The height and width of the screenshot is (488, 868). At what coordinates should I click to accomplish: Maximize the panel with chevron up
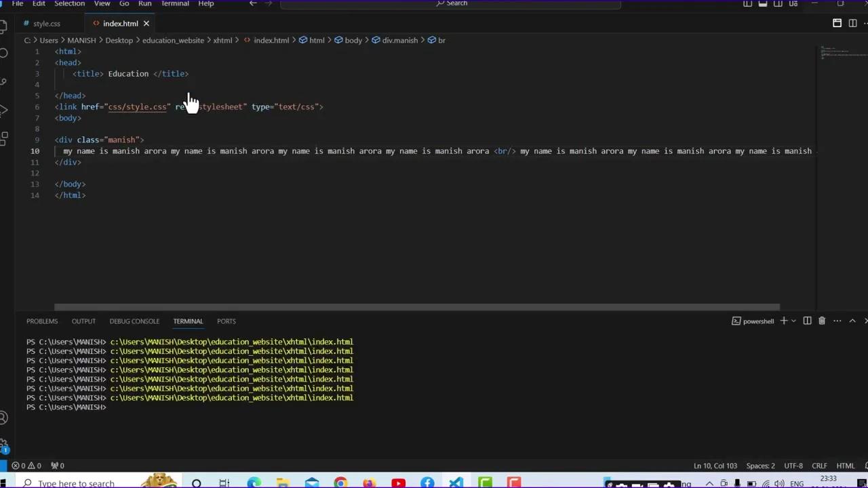pos(852,321)
